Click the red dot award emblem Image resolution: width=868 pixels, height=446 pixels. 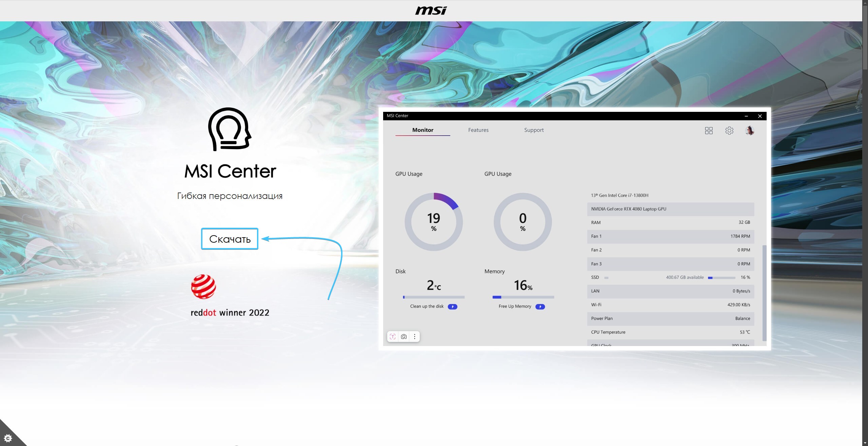click(x=203, y=287)
